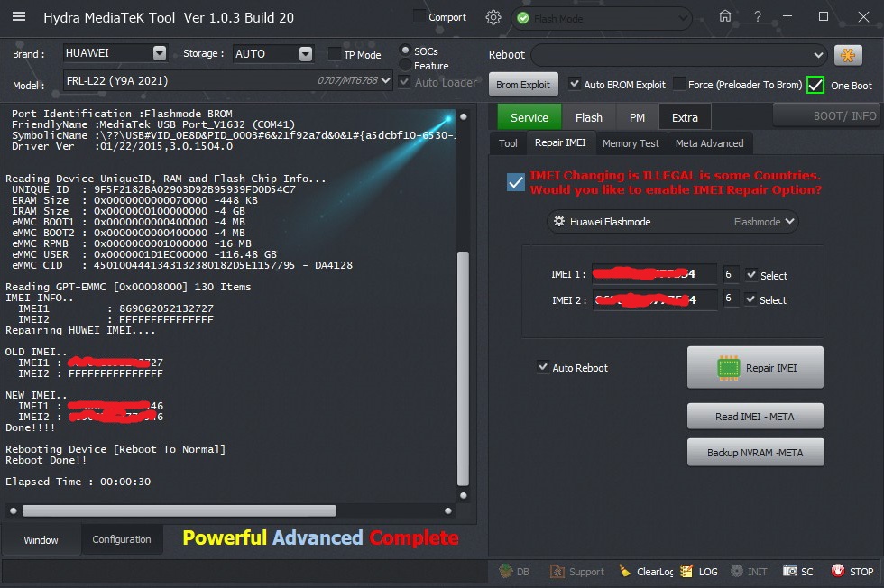Click the Brom Exploit button
The height and width of the screenshot is (588, 884).
(x=523, y=85)
